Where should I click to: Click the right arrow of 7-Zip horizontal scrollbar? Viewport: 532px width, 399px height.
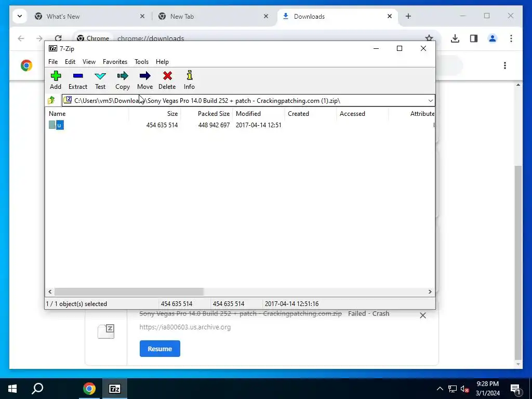tap(430, 292)
